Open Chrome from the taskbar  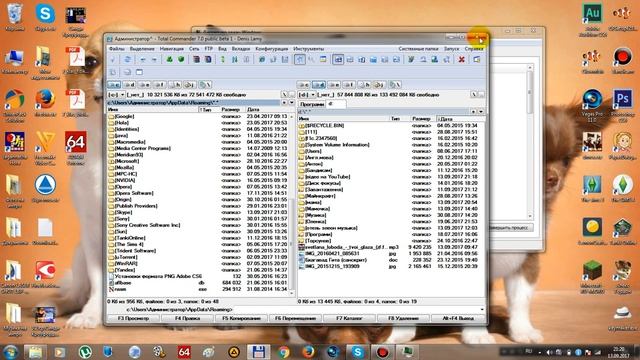tap(283, 352)
